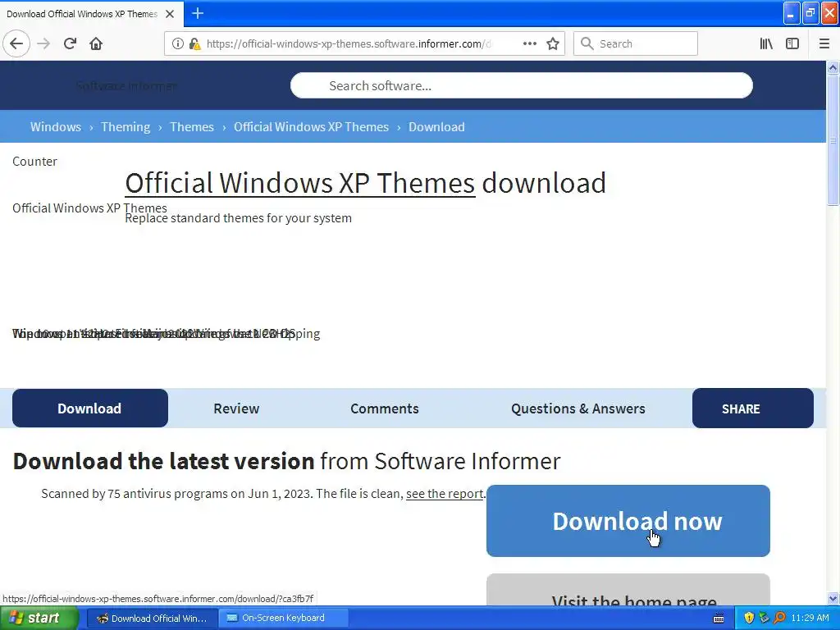The image size is (840, 630).
Task: Click the SHARE button
Action: coord(753,409)
